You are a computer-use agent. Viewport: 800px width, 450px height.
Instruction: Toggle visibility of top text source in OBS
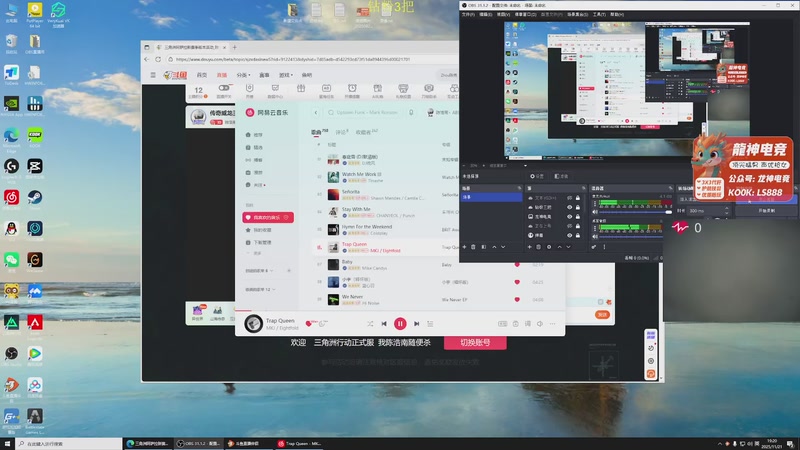click(x=569, y=198)
